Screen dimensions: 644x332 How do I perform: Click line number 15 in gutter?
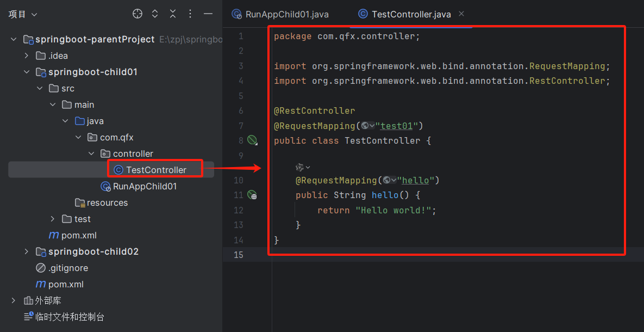tap(239, 255)
